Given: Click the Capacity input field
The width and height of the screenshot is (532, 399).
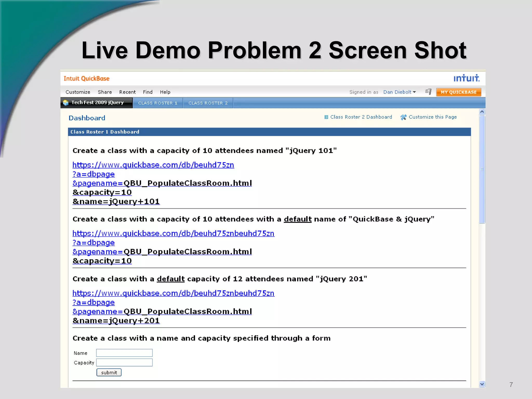Looking at the screenshot, I should [x=124, y=363].
